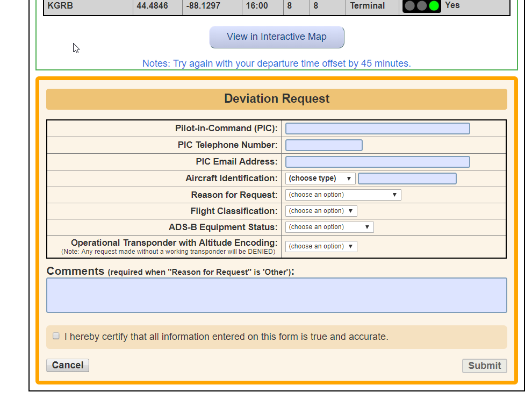Image resolution: width=532 pixels, height=399 pixels.
Task: Click the PIC Telephone Number field
Action: click(323, 145)
